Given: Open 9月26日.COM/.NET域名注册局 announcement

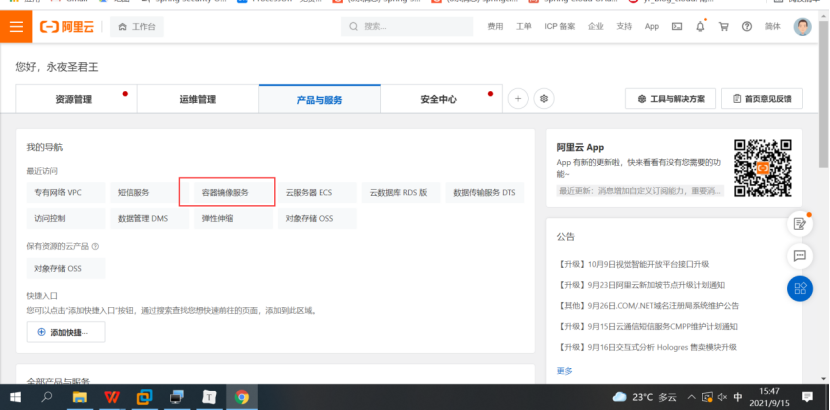Looking at the screenshot, I should click(648, 306).
